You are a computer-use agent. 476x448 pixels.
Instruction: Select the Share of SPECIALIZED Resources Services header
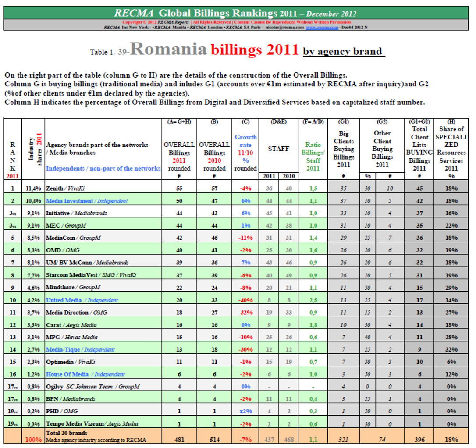[451, 149]
